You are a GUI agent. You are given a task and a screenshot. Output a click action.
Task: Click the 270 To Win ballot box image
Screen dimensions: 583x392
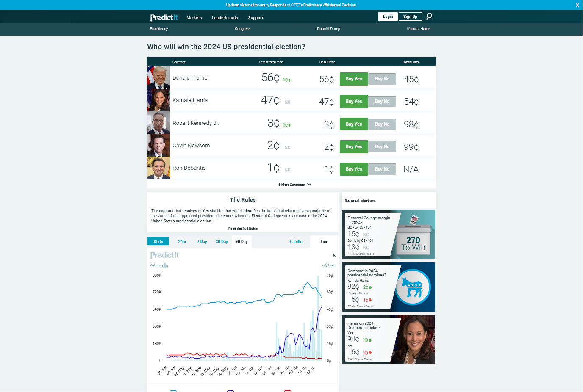413,235
